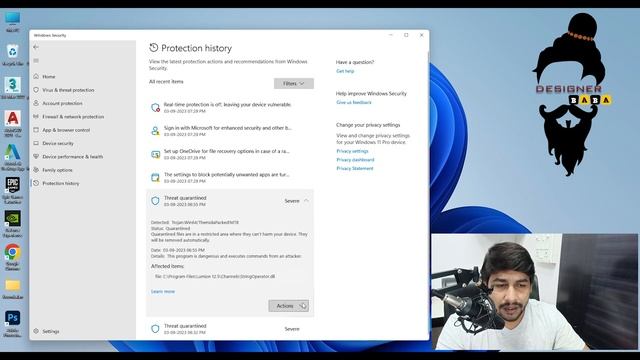The width and height of the screenshot is (640, 360).
Task: Click Device security icon
Action: (x=36, y=143)
